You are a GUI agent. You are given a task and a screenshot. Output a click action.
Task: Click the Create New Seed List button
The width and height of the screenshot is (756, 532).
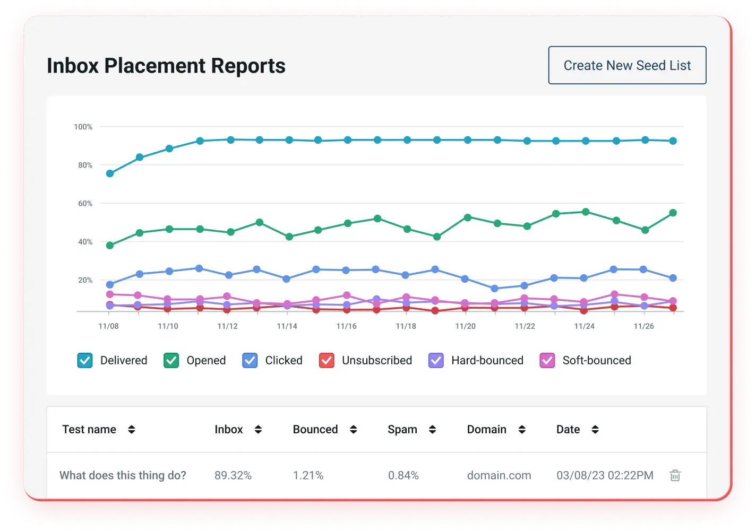(x=627, y=65)
